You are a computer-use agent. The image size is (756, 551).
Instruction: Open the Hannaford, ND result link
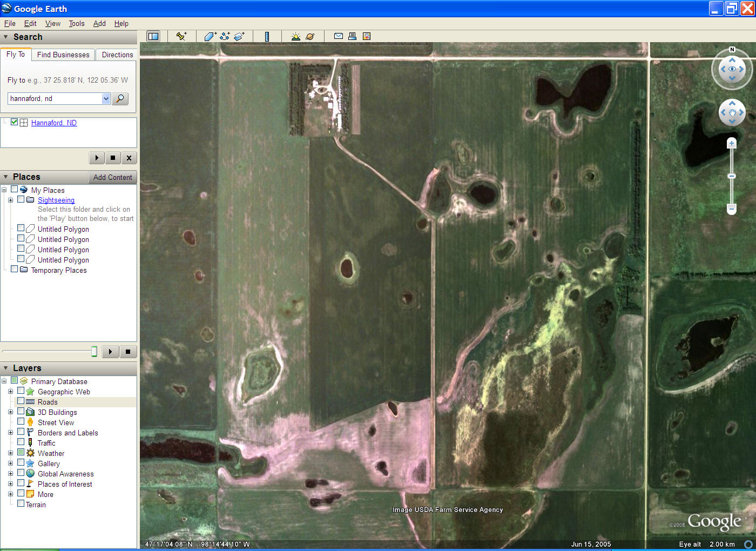(x=54, y=123)
